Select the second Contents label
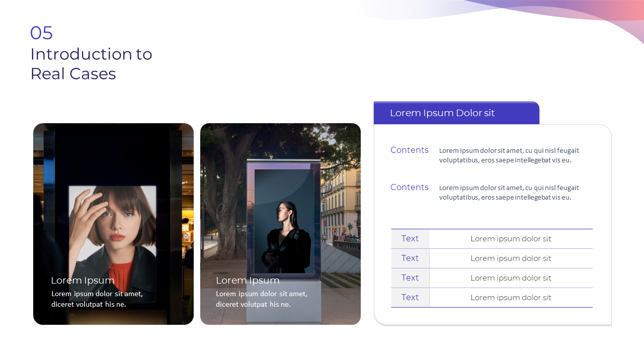The width and height of the screenshot is (644, 362). click(409, 187)
